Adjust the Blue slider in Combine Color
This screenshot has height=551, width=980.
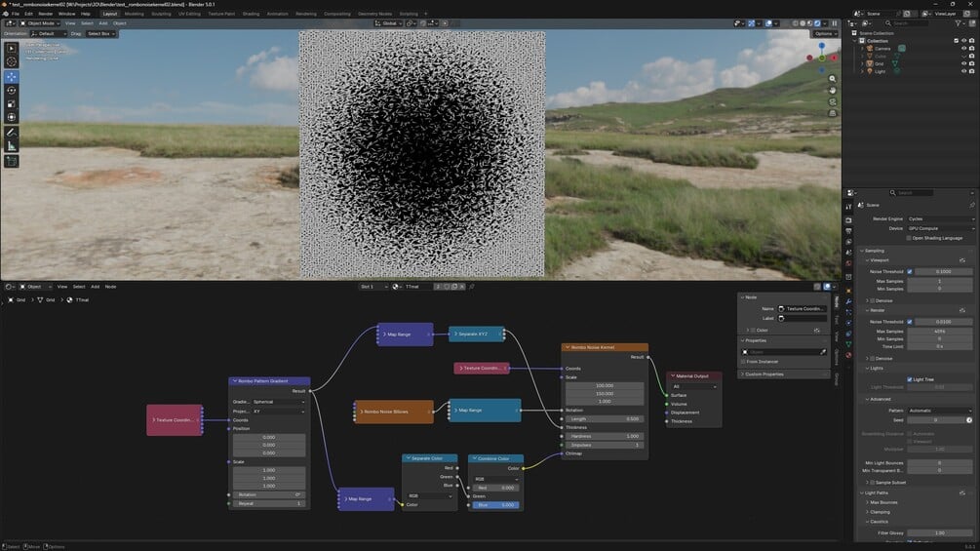[x=495, y=505]
